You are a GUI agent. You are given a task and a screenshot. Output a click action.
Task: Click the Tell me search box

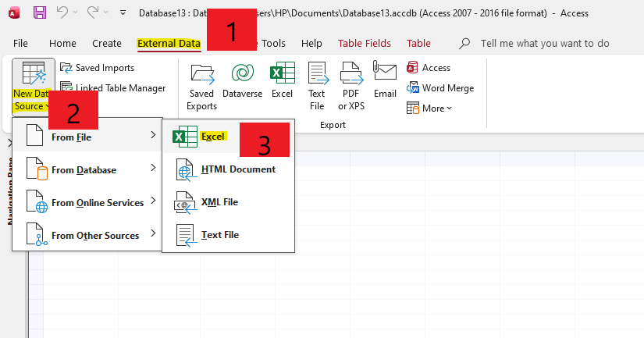pos(545,44)
